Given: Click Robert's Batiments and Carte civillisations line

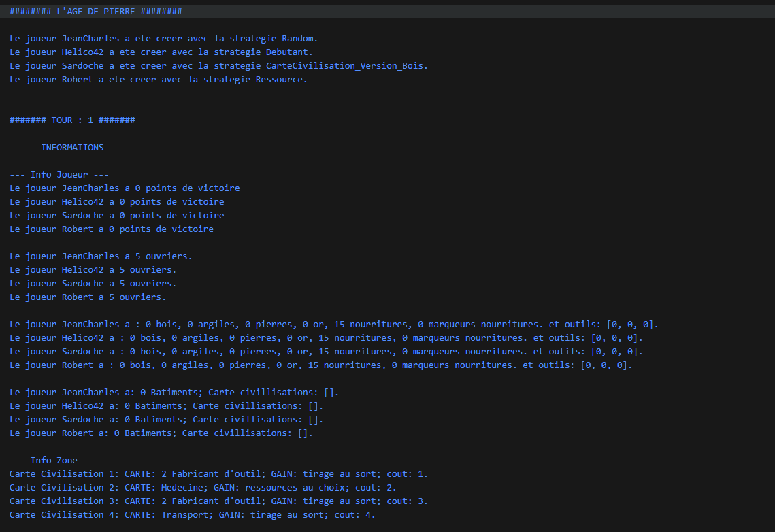Looking at the screenshot, I should tap(161, 433).
